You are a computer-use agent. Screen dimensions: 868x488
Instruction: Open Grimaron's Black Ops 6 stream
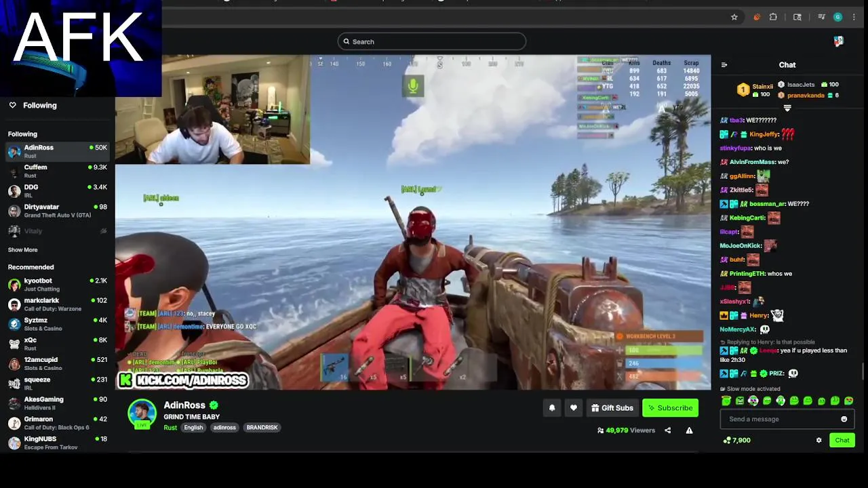tap(57, 423)
